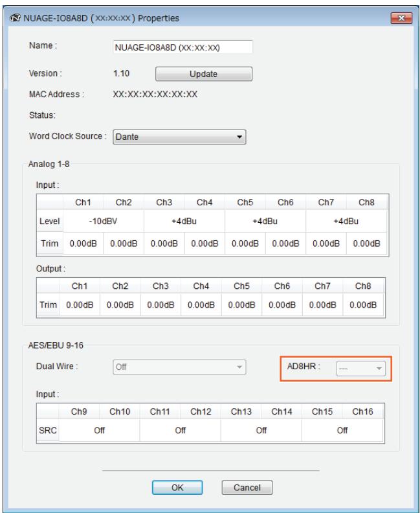Select SRC Off cell for Ch15/Ch16

click(342, 430)
